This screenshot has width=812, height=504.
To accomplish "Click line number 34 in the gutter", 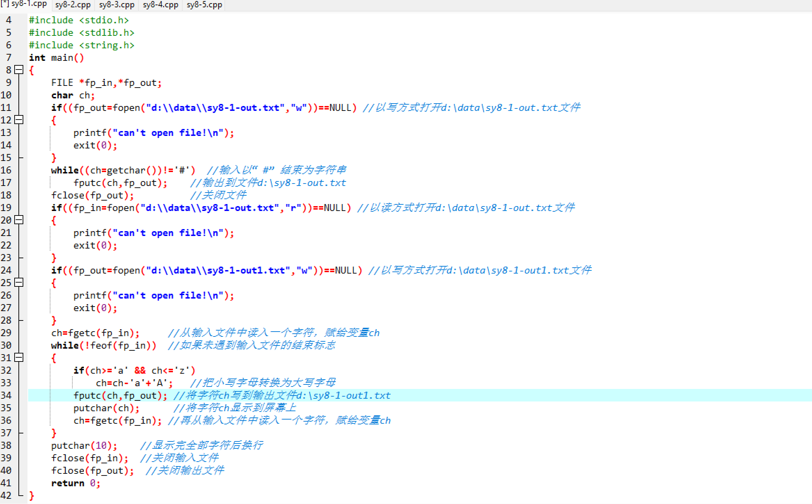I will click(x=6, y=396).
